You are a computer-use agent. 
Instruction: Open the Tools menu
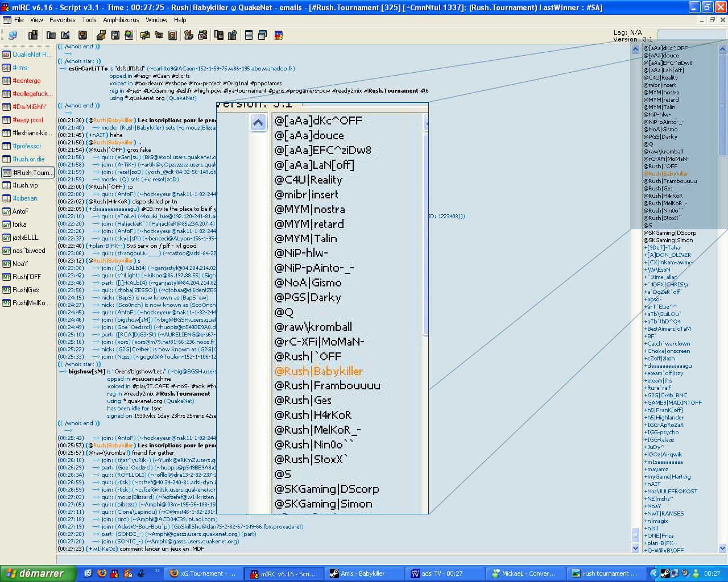pyautogui.click(x=89, y=20)
